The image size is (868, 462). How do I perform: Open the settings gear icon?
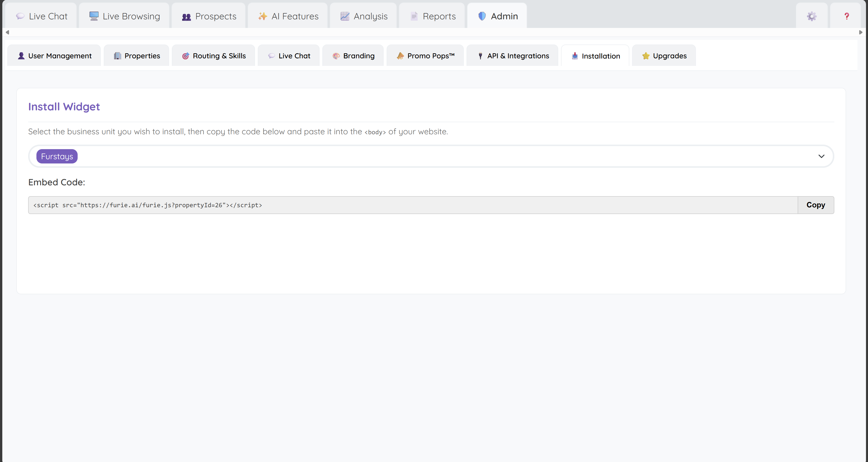coord(811,16)
